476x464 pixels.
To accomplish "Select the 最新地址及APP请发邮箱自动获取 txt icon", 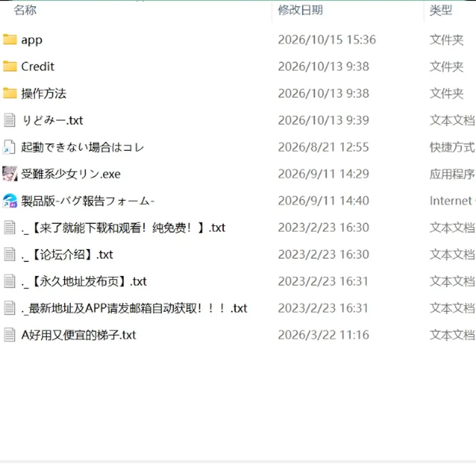I will click(x=10, y=308).
